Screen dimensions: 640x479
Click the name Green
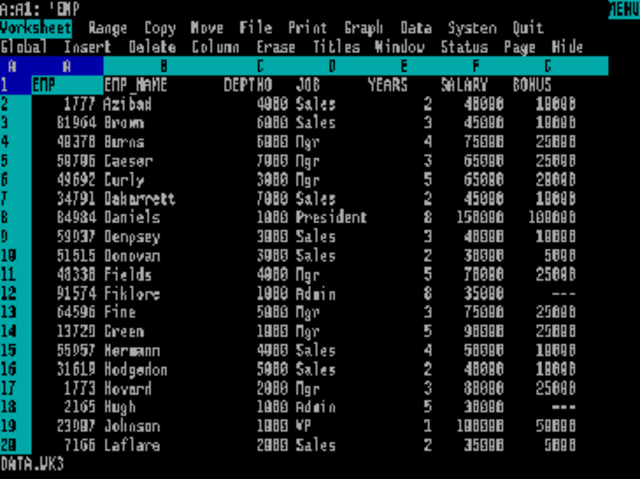click(124, 331)
